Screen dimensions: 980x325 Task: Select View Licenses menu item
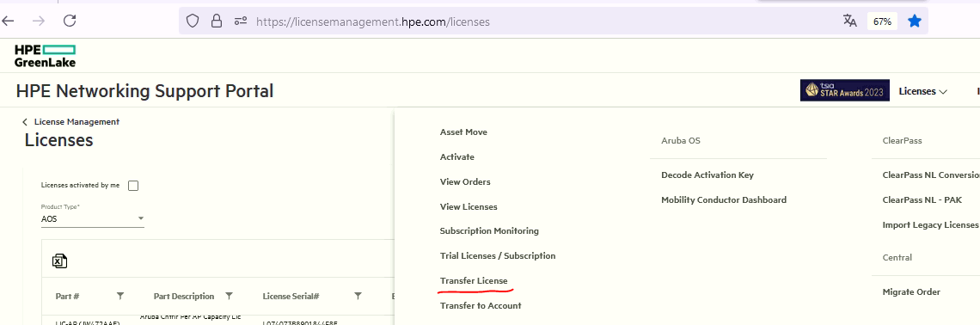pos(469,206)
